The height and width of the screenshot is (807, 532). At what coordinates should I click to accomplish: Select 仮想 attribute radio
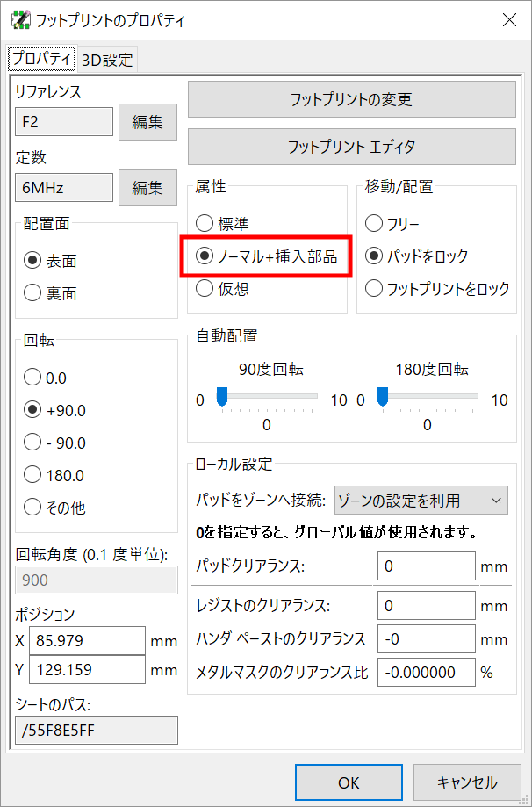point(222,288)
